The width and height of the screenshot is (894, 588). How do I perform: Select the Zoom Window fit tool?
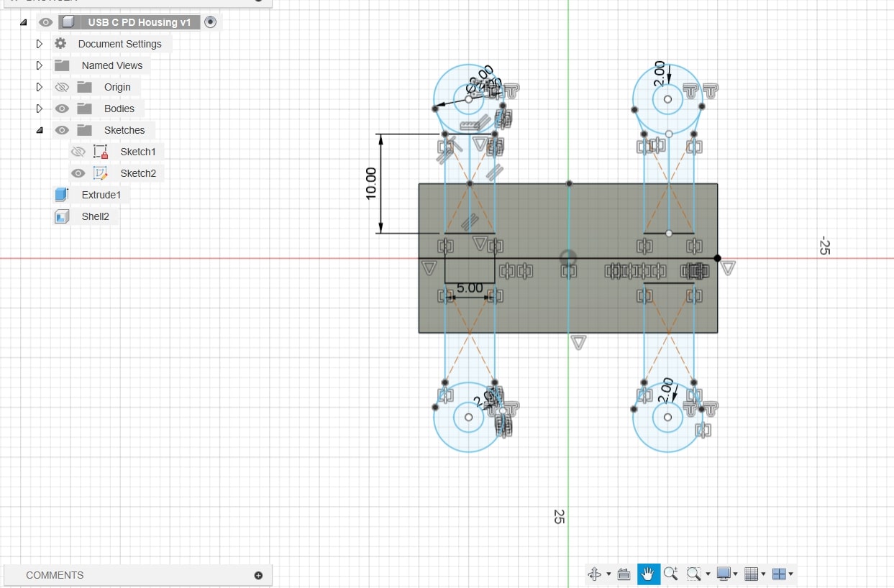[x=693, y=574]
